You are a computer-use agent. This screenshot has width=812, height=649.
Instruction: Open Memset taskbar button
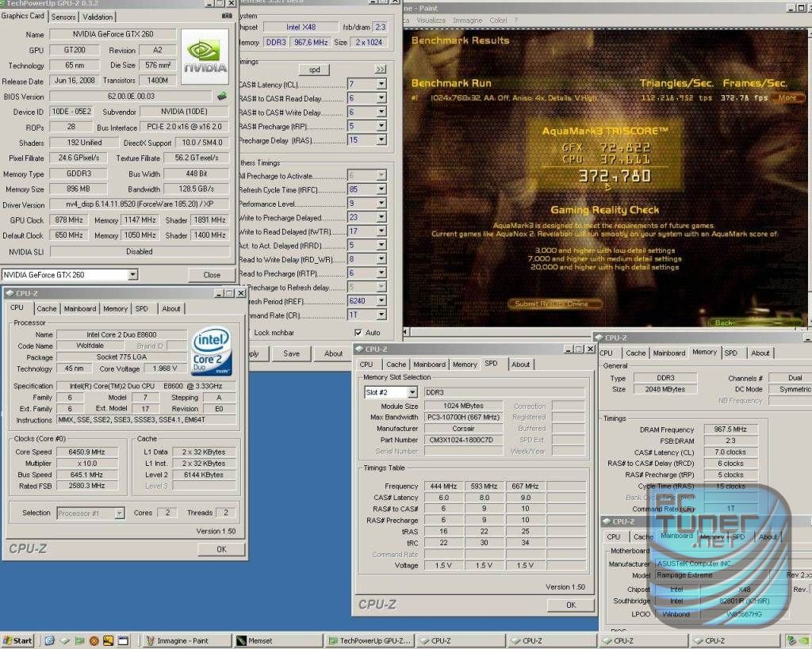tap(278, 641)
